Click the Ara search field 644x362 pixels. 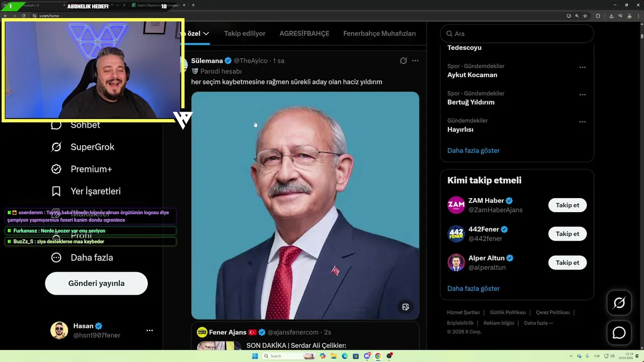click(x=517, y=34)
